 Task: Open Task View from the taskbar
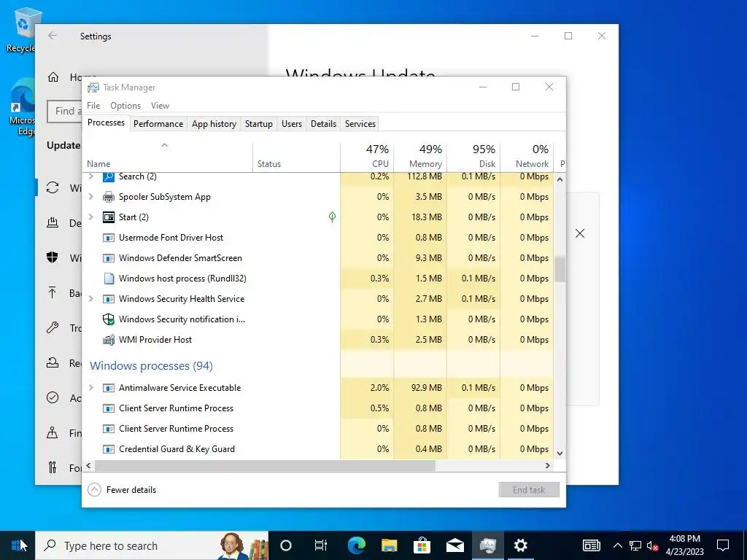321,545
